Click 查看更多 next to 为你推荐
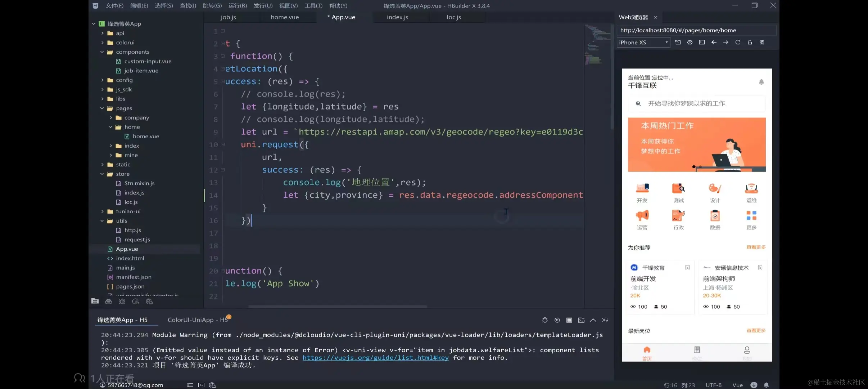The image size is (868, 389). pyautogui.click(x=756, y=247)
